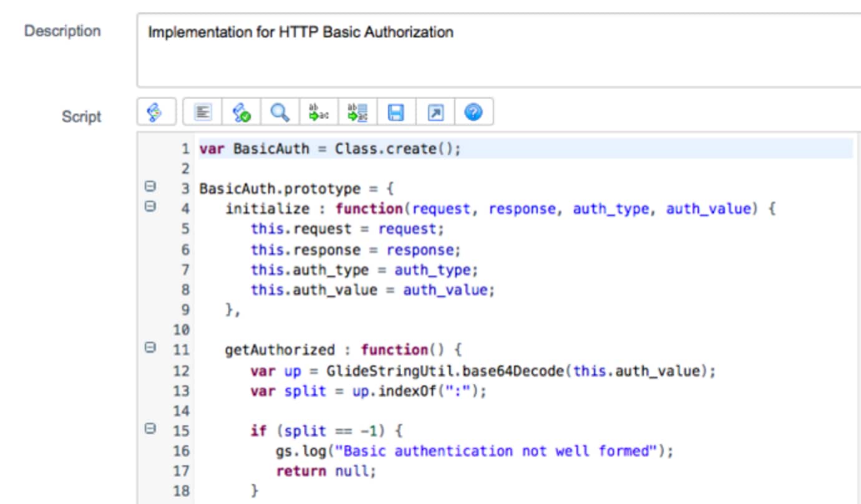Open search with magnifying glass icon
This screenshot has width=861, height=504.
point(280,113)
